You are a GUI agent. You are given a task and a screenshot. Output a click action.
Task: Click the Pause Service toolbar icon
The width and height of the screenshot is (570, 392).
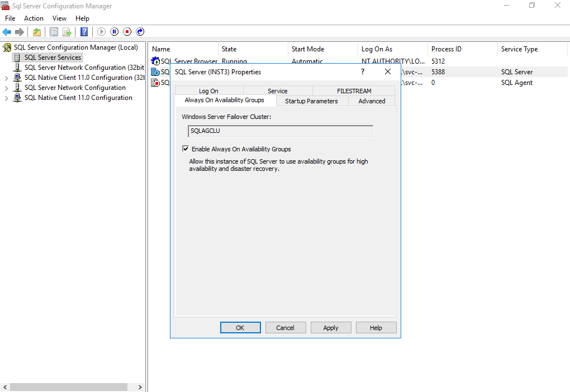tap(114, 32)
